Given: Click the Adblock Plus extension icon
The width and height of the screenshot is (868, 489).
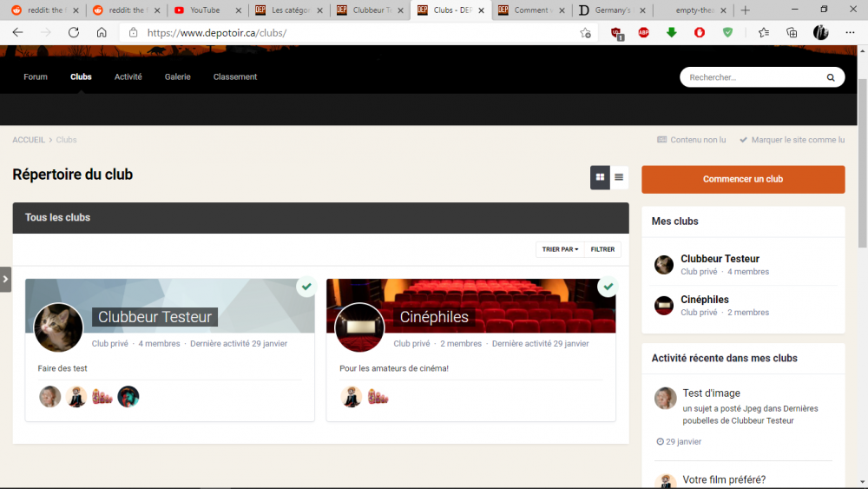Looking at the screenshot, I should pos(644,32).
